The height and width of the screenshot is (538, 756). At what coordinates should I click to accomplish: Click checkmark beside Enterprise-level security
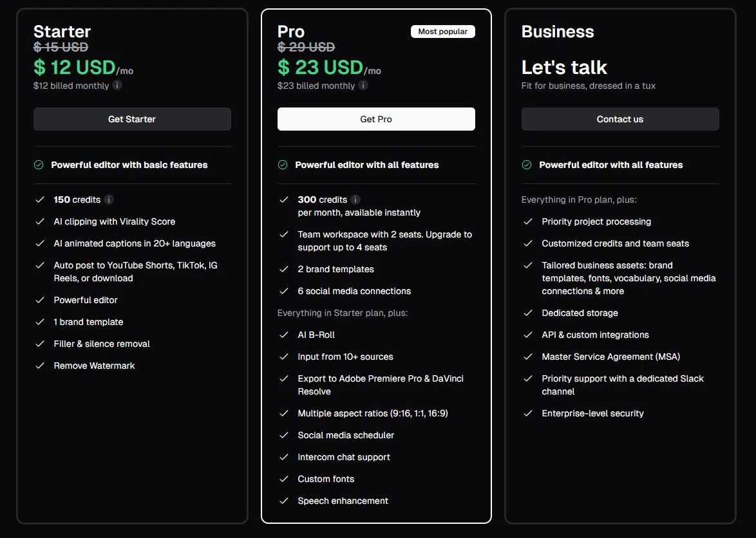point(528,413)
